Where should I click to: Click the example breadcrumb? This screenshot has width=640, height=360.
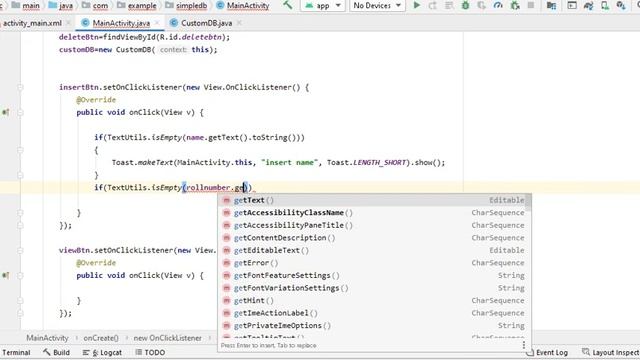(137, 5)
